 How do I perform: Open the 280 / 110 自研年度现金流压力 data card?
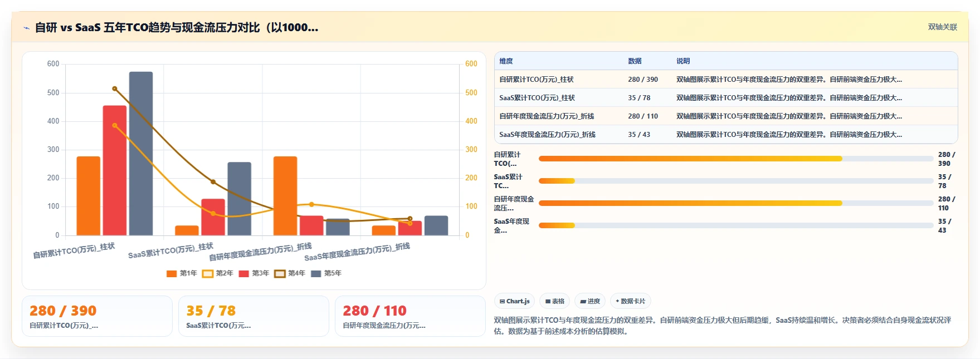tap(410, 316)
